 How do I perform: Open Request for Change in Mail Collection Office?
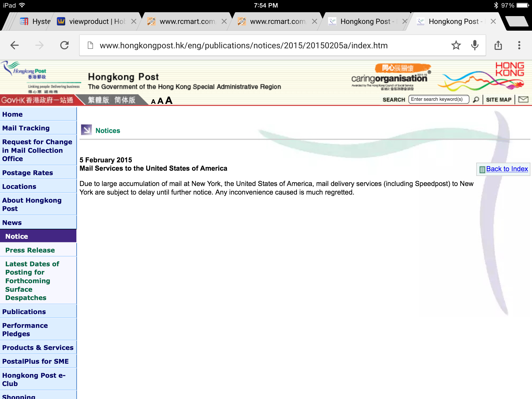[38, 150]
